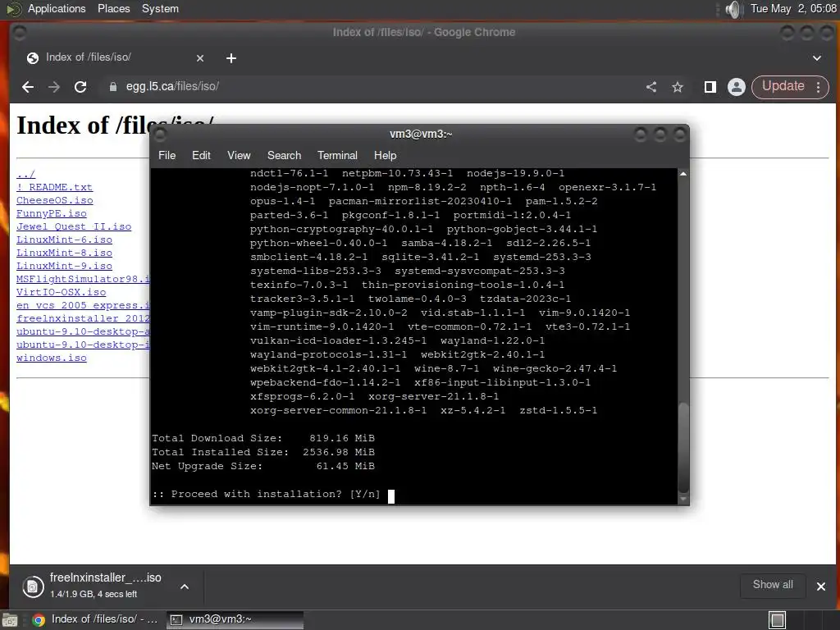
Task: Open the terminal Edit menu
Action: pos(201,155)
